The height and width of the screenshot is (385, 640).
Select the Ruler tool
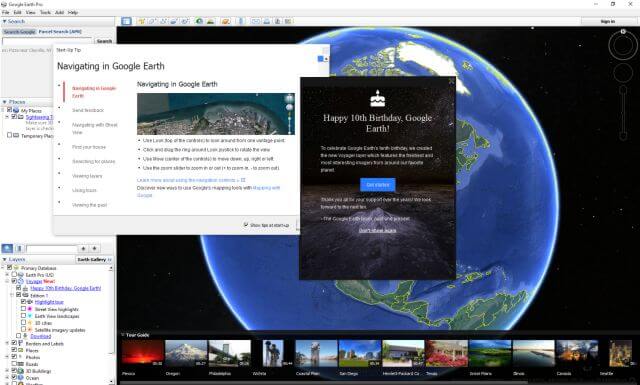241,21
